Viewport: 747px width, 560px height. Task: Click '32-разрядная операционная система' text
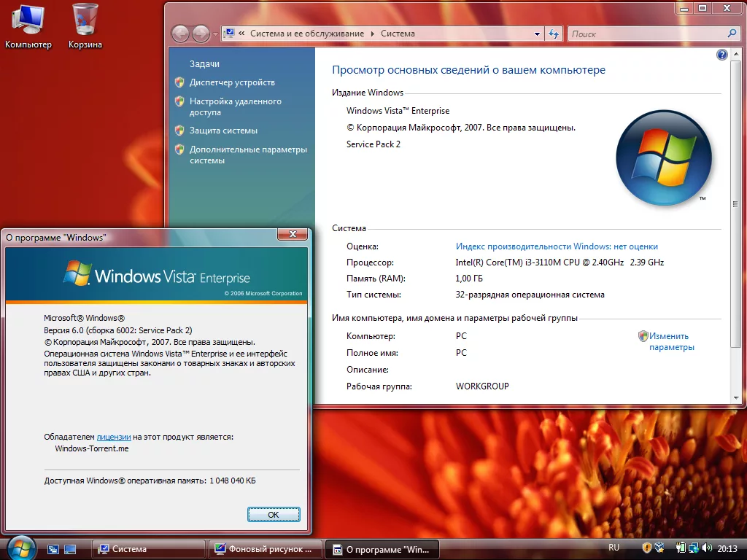tap(530, 295)
